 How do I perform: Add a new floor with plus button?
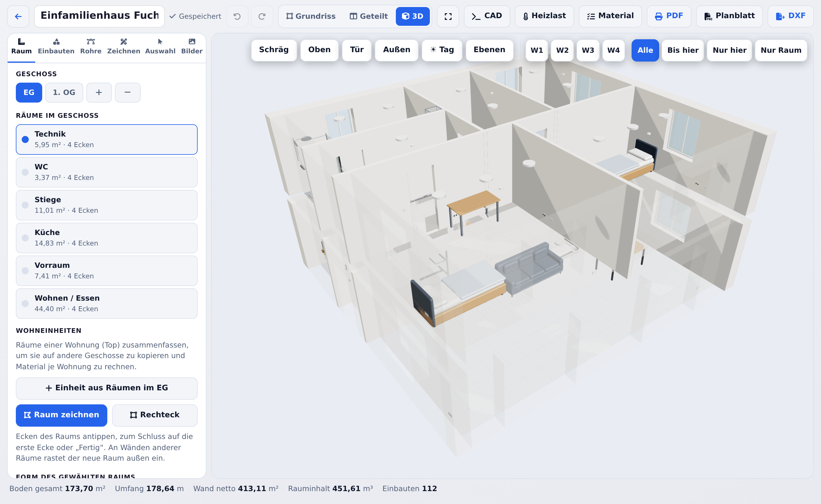click(99, 92)
